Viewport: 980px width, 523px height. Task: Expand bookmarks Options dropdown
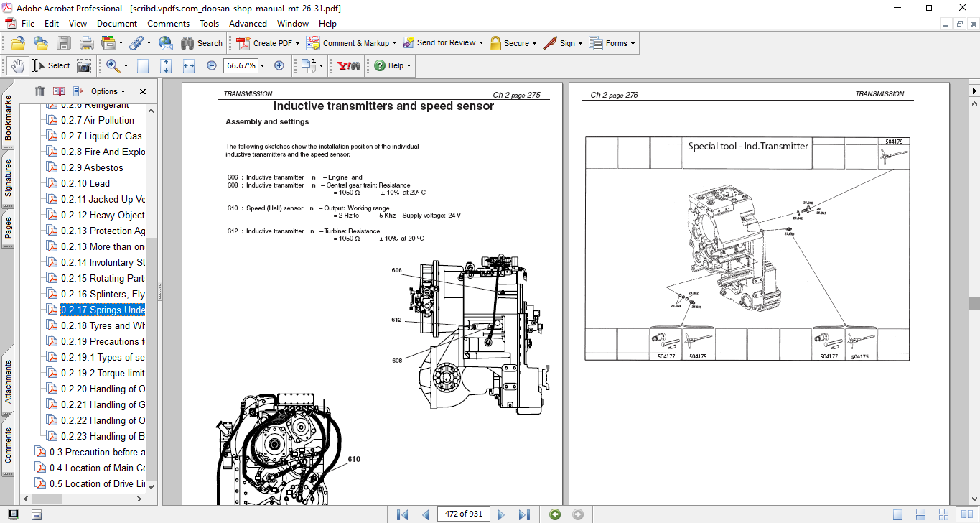(x=108, y=91)
